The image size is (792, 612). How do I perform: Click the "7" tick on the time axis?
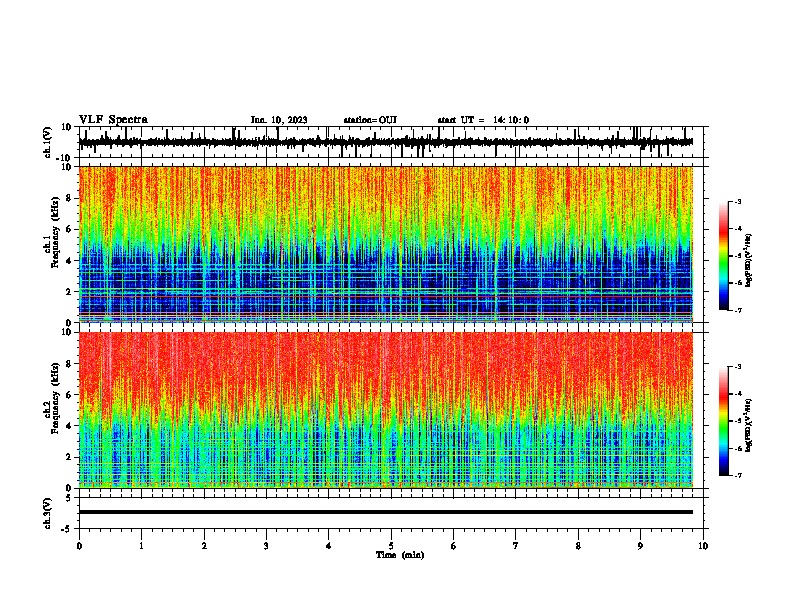[x=516, y=546]
